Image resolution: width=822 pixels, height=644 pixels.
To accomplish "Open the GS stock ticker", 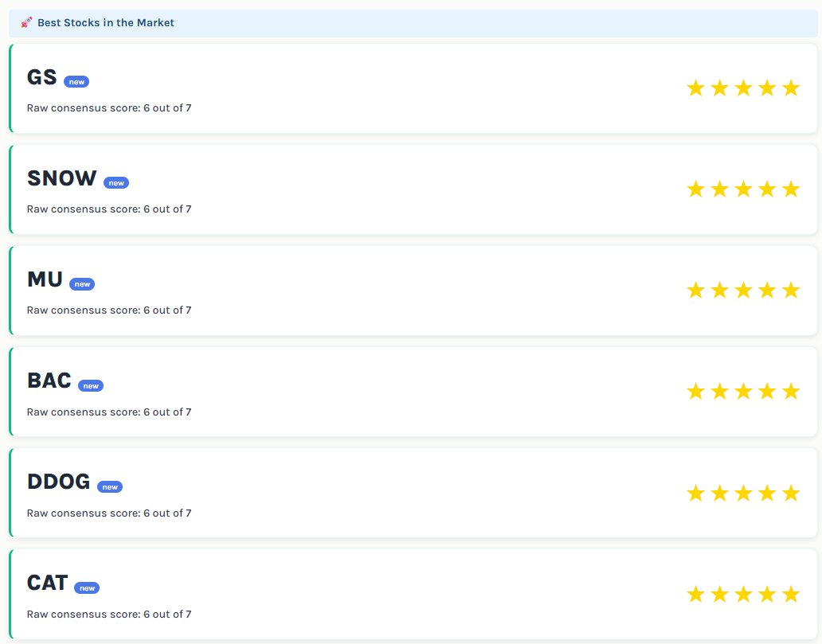I will pyautogui.click(x=42, y=77).
